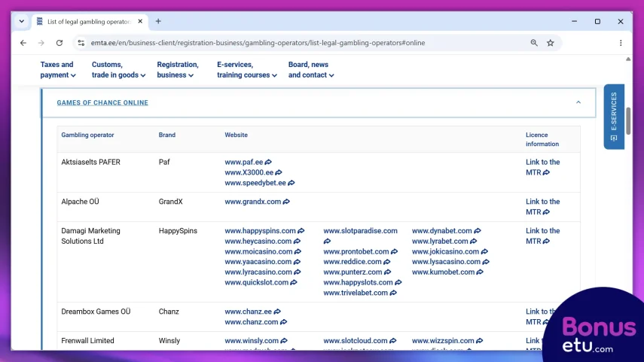Select the List of legal gambling operators tab
This screenshot has width=644, height=362.
(x=89, y=21)
